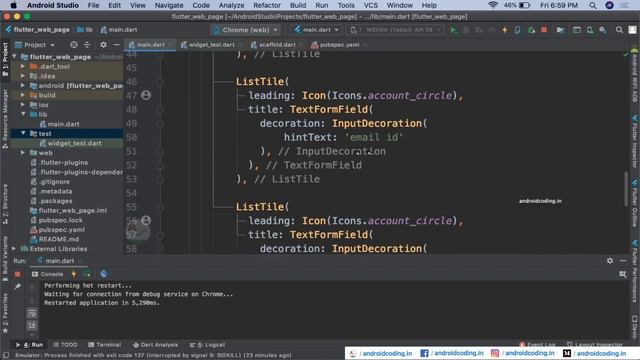The image size is (640, 360).
Task: Open the Refactor menu
Action: click(267, 5)
